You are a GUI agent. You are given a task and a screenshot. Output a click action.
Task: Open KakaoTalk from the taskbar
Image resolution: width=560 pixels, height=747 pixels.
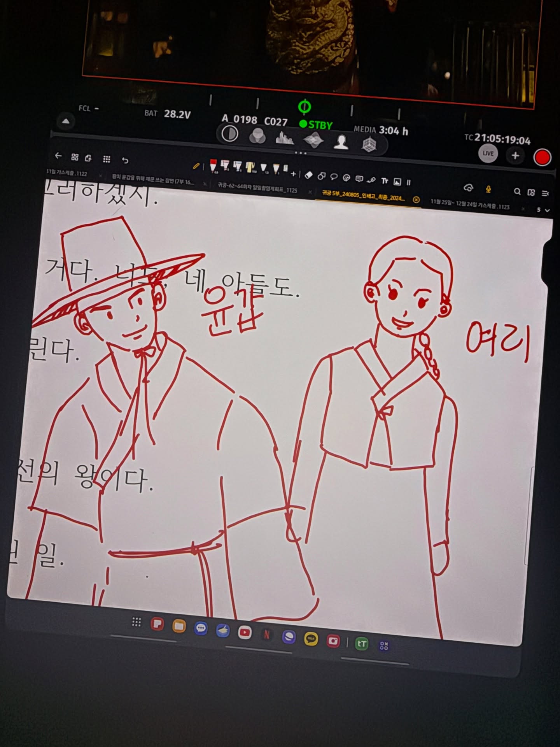pyautogui.click(x=311, y=639)
